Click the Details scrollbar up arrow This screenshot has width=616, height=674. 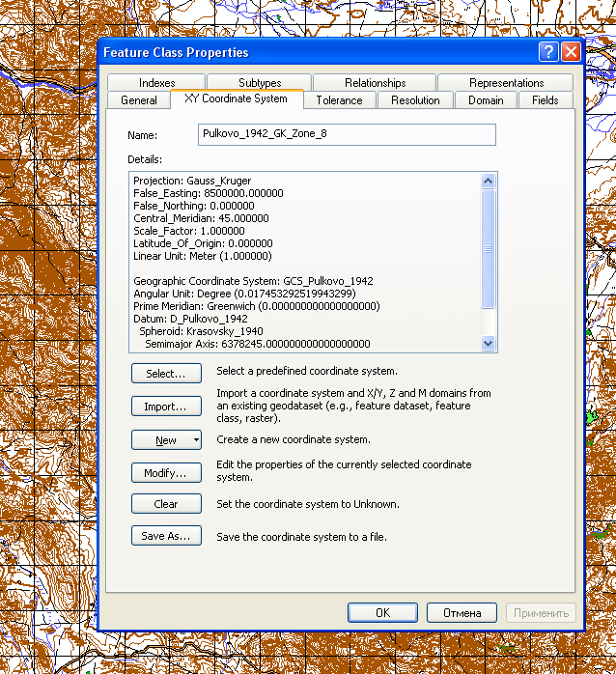tap(488, 181)
